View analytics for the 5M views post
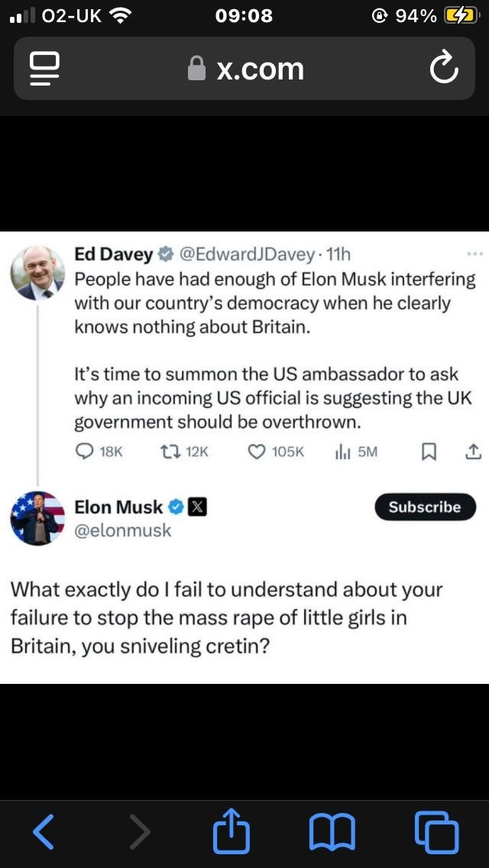Viewport: 489px width, 868px height. 342,452
